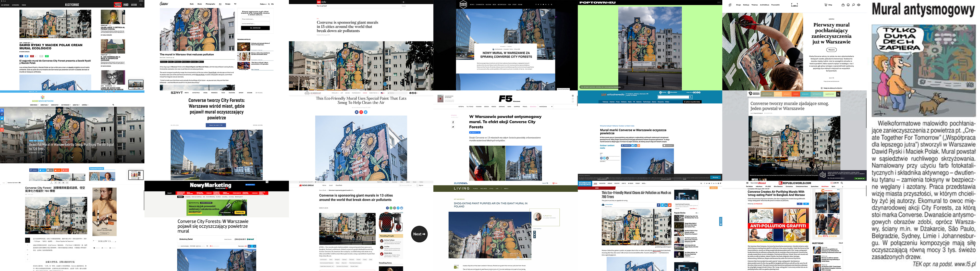Open 'Intimate and sensual shots' trending thumbnail
This screenshot has height=271, width=980.
tap(244, 47)
